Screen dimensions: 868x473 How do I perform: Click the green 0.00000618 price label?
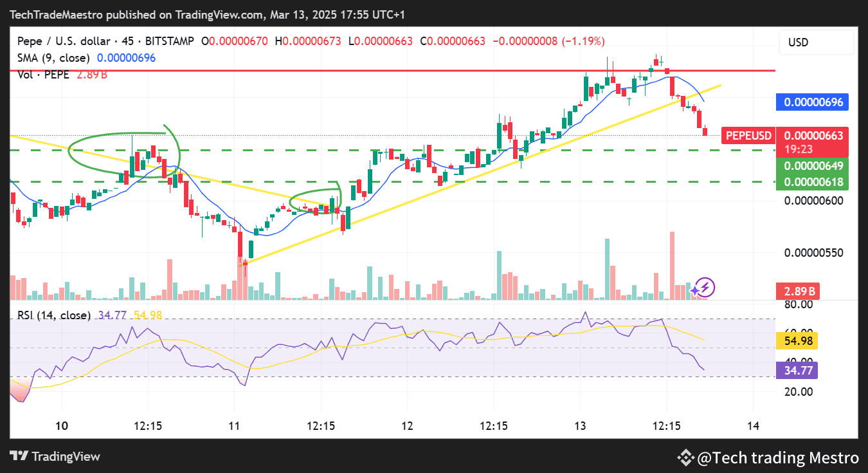813,182
